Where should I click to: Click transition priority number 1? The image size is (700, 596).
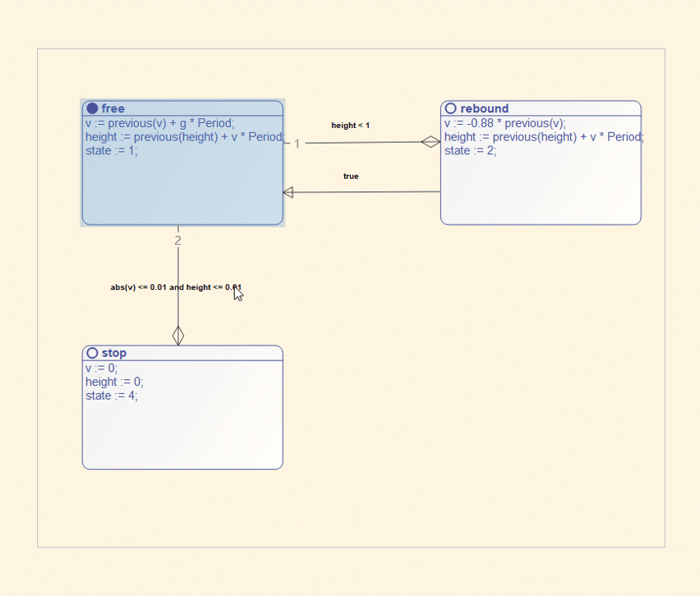pos(297,144)
